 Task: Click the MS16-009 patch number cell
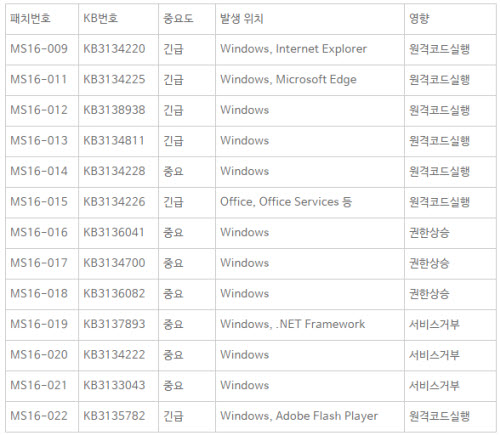42,49
